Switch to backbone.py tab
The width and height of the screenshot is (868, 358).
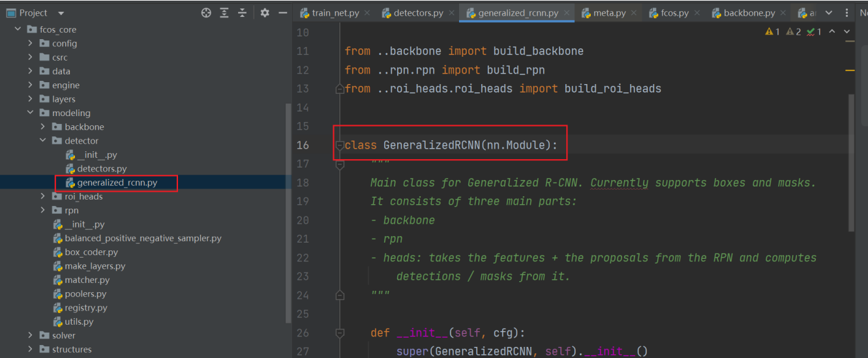749,12
